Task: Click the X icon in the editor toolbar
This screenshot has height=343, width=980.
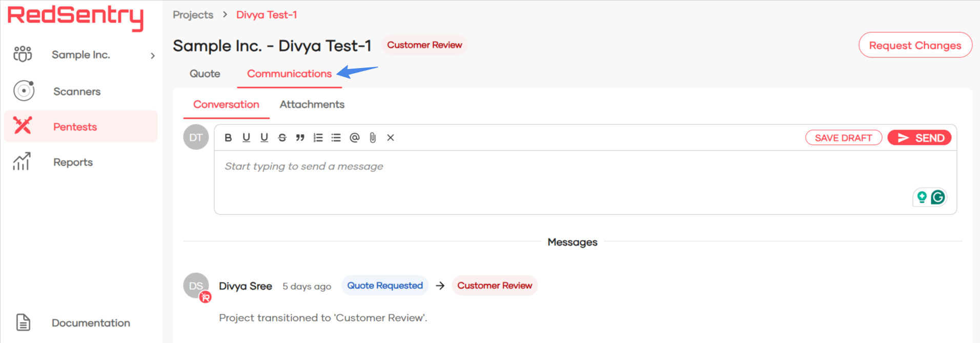Action: coord(391,138)
